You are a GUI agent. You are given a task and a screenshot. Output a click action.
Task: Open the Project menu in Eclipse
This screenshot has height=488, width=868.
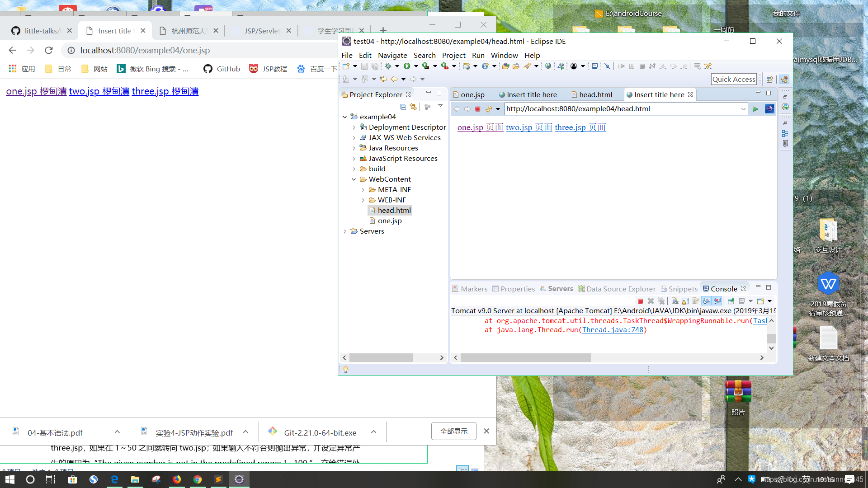(453, 55)
